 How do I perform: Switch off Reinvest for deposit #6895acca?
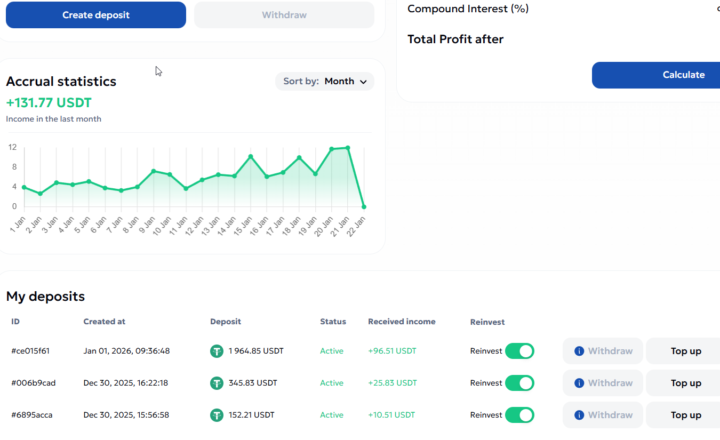click(x=519, y=415)
